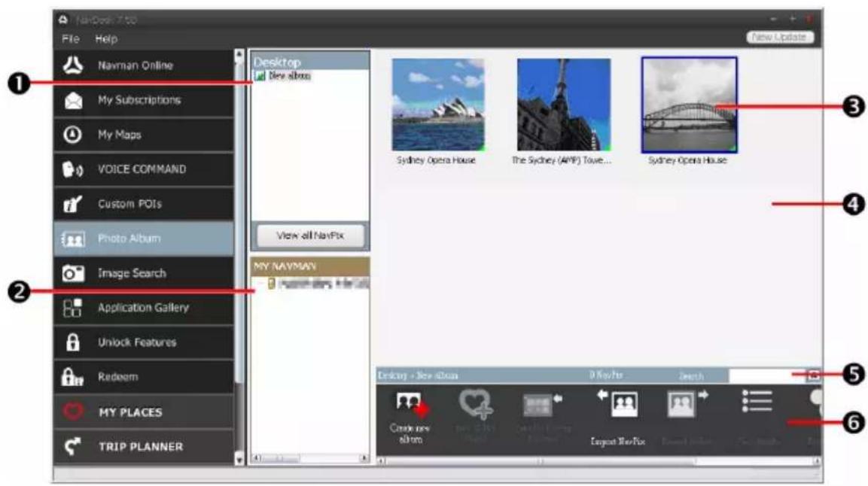The width and height of the screenshot is (868, 486).
Task: Open the Navman Online section
Action: pyautogui.click(x=143, y=65)
